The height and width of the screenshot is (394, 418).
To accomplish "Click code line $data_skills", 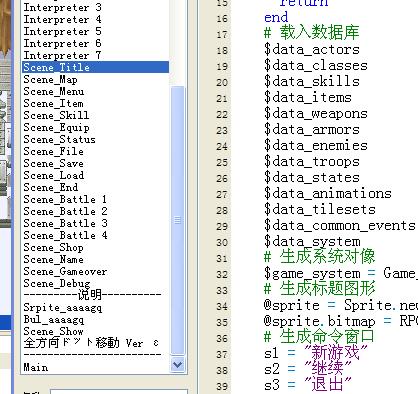I will 312,82.
